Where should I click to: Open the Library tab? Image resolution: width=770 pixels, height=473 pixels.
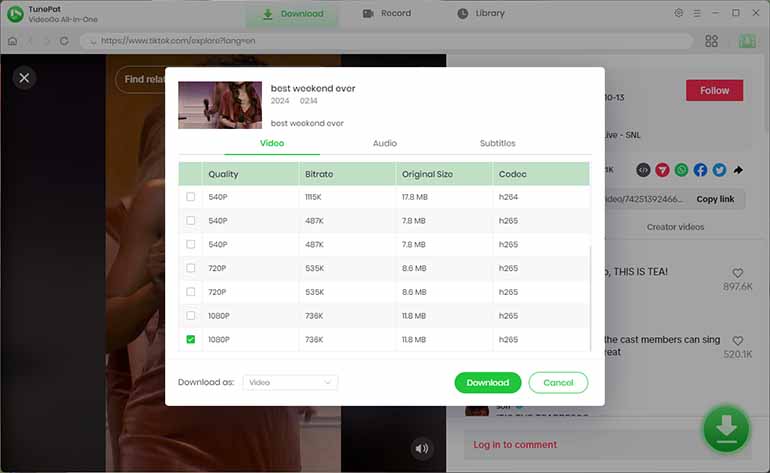coord(481,14)
